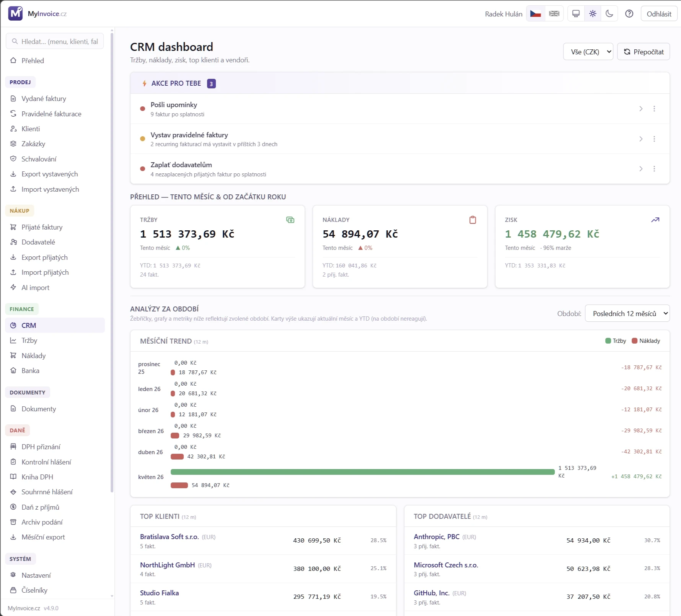Screen dimensions: 681x616
Task: Toggle Náklady legend red swatch
Action: 634,341
